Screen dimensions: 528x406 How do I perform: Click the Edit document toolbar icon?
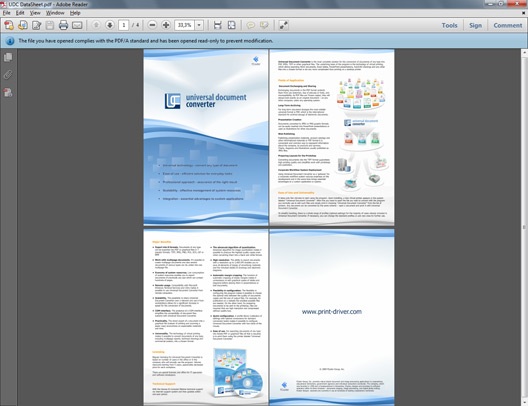36,25
